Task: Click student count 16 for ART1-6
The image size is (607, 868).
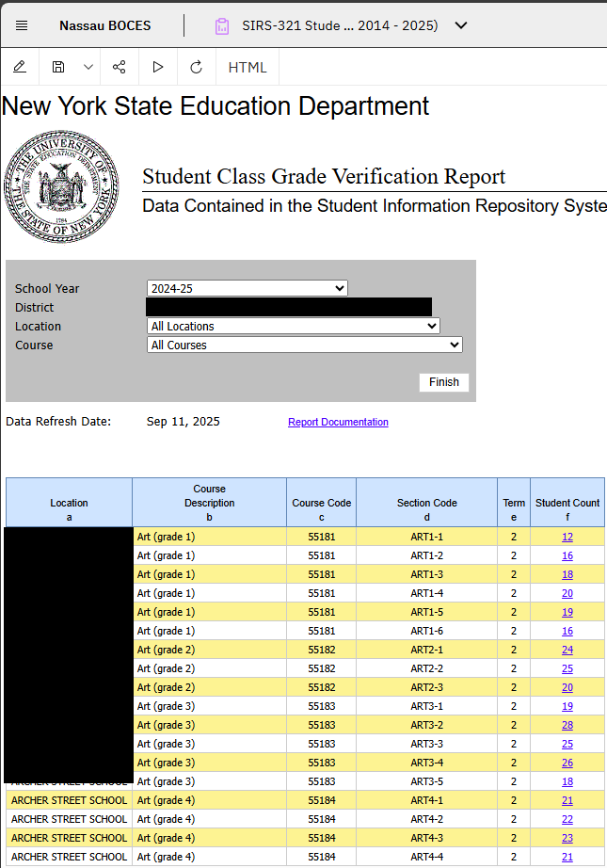Action: [567, 631]
